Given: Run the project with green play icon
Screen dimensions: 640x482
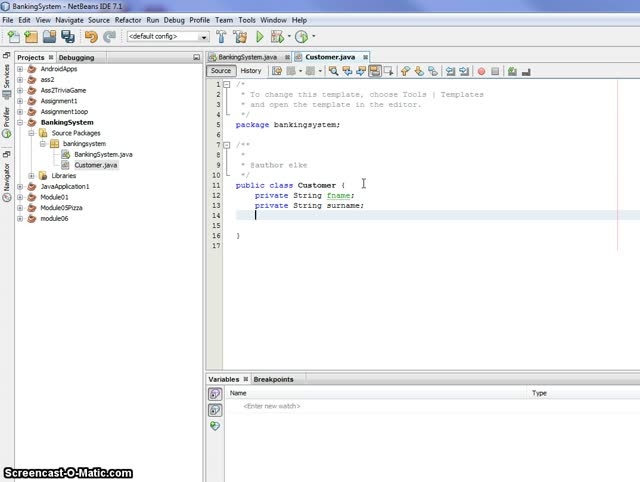Looking at the screenshot, I should pyautogui.click(x=258, y=37).
